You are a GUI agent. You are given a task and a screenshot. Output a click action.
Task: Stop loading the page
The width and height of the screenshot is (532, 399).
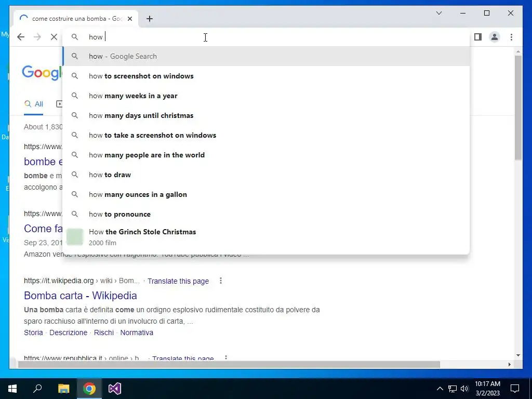click(54, 37)
